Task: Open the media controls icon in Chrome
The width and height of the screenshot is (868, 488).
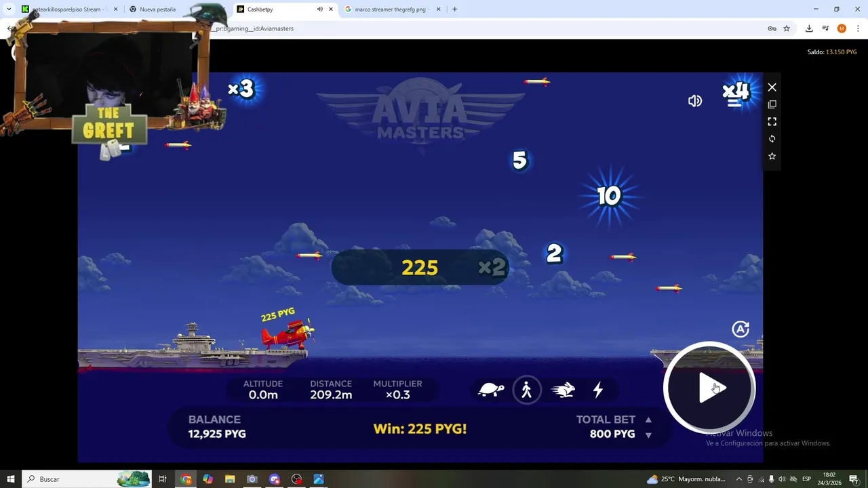Action: [825, 28]
